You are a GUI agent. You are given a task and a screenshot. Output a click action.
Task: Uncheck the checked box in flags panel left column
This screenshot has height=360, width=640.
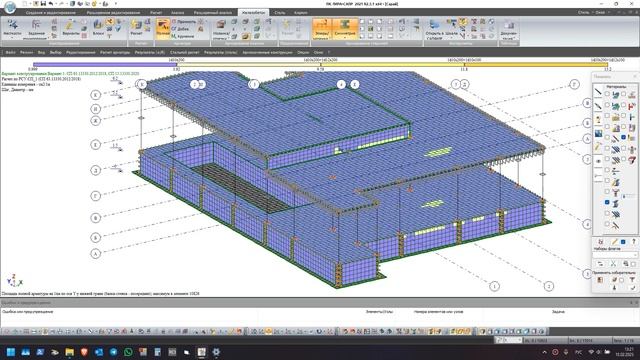click(607, 202)
